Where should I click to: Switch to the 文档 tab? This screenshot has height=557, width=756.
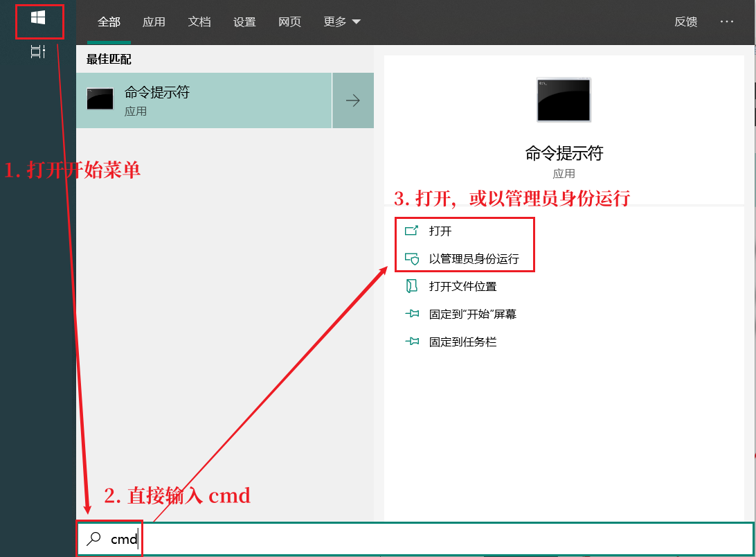pos(199,21)
